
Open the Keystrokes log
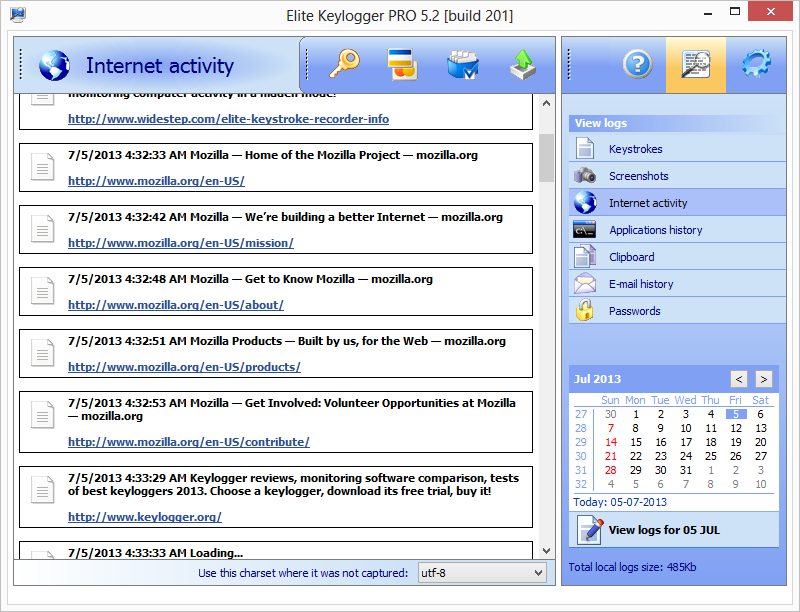coord(635,149)
